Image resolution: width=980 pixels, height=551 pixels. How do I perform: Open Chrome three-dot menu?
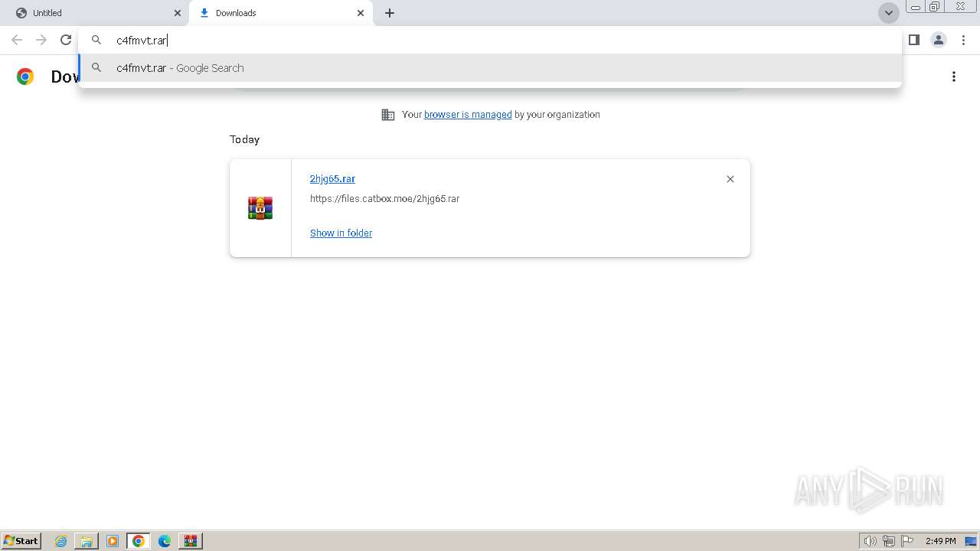click(x=963, y=40)
